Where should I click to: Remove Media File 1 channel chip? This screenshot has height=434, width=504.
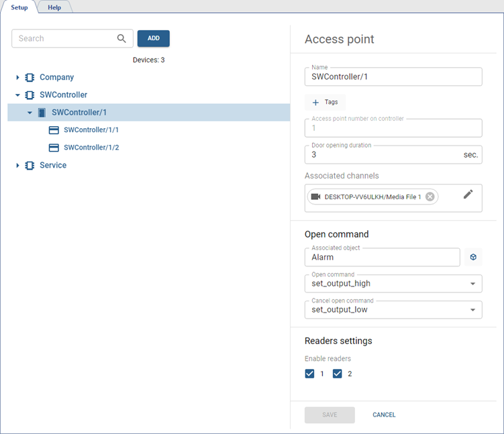pyautogui.click(x=430, y=197)
